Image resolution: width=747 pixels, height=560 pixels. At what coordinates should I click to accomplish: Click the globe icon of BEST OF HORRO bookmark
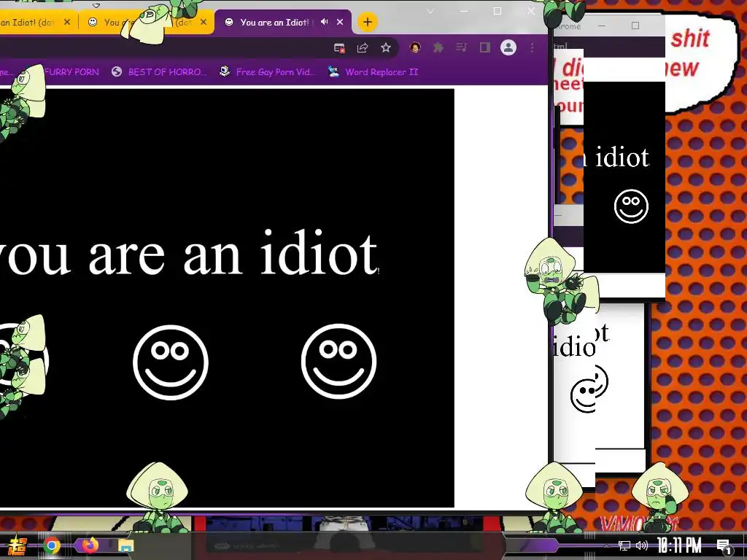click(117, 72)
